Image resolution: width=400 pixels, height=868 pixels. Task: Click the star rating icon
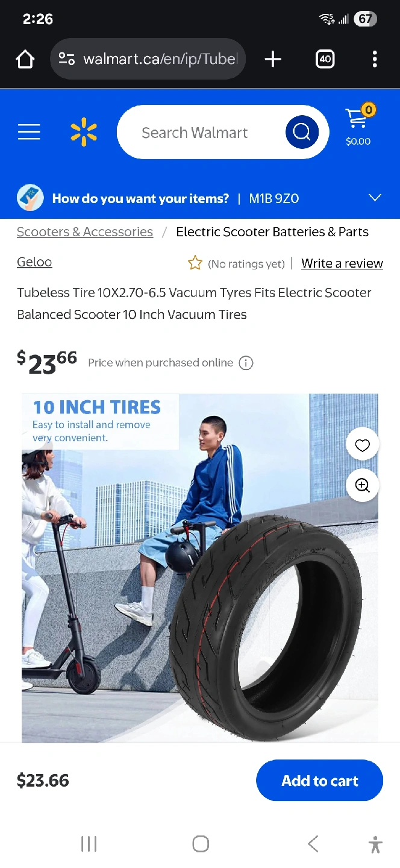195,263
